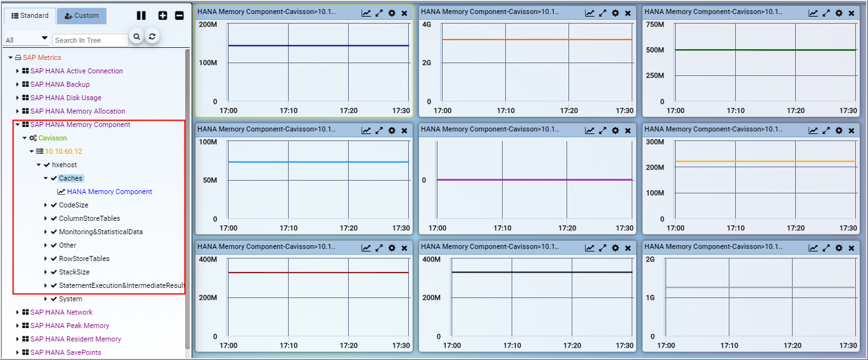Toggle the checkmark next to StackSize

54,272
